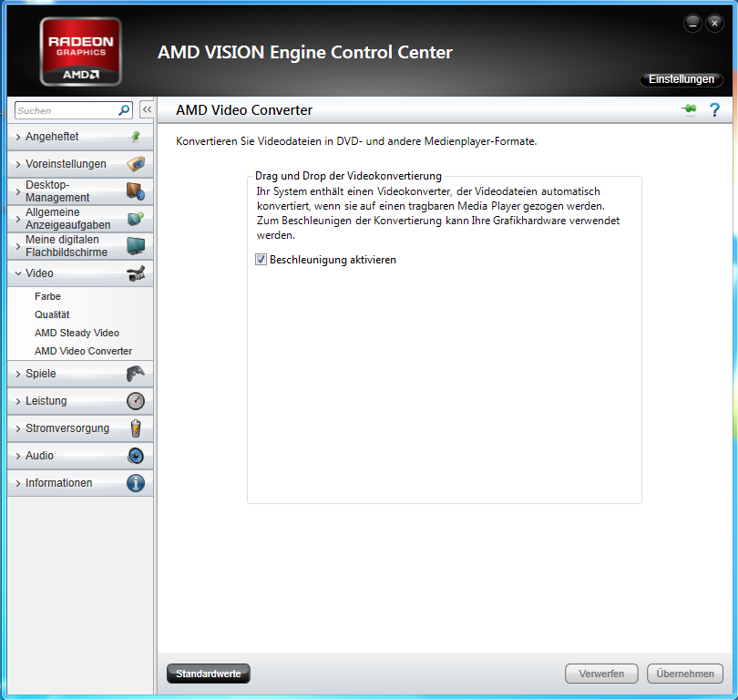
Task: Click the 'Konvertieren Sie Videodateien' description text
Action: pyautogui.click(x=356, y=141)
